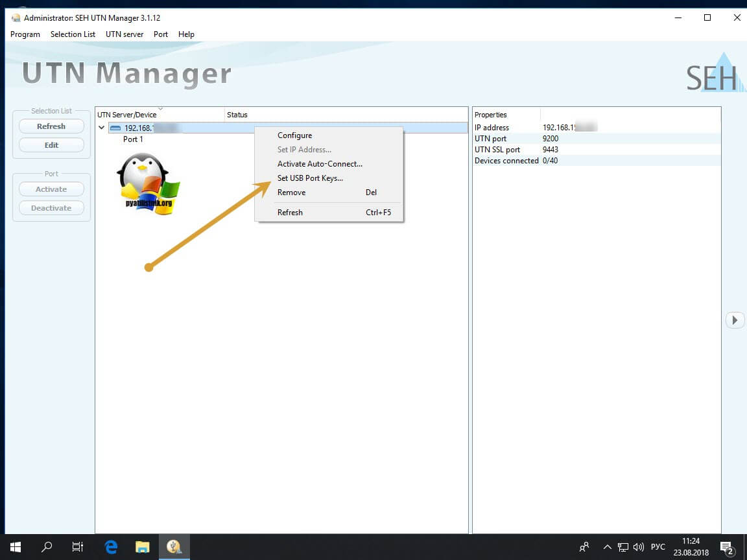Click the UTN SSL port value 9443

(x=551, y=150)
